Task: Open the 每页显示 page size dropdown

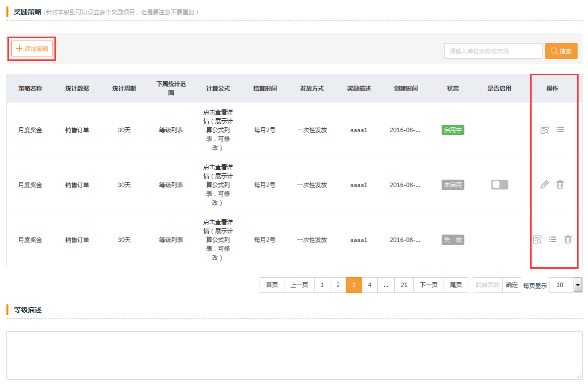Action: [577, 285]
